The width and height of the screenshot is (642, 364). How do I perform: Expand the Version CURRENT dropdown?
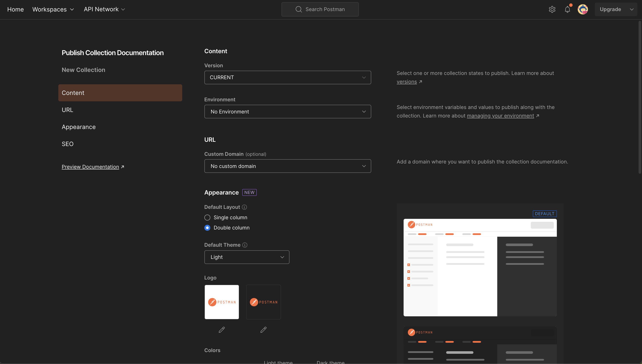[x=288, y=77]
